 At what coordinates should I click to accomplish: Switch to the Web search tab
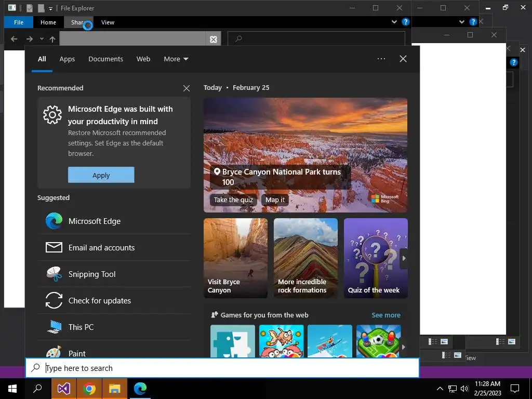(x=143, y=59)
